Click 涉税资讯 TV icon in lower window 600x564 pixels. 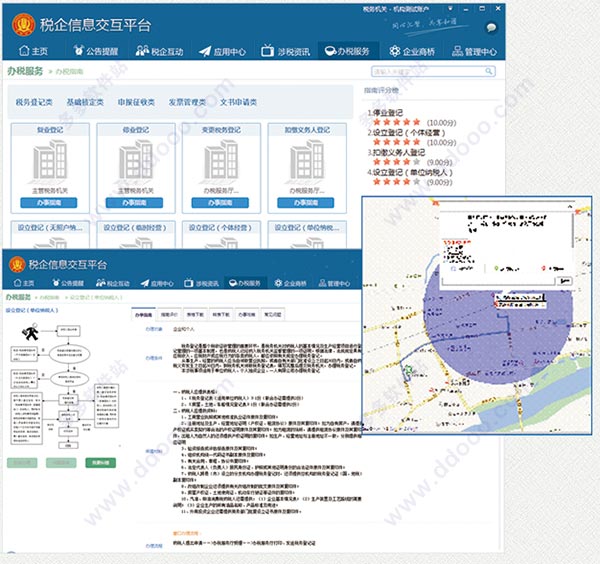coord(189,283)
